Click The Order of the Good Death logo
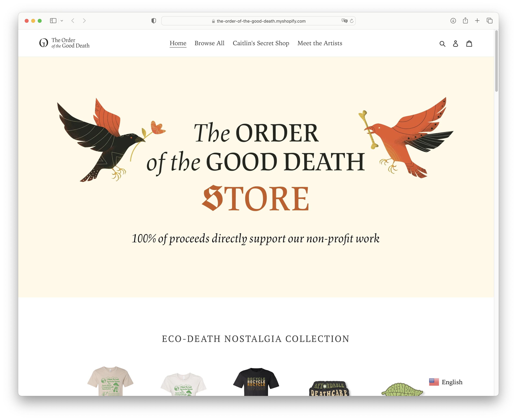Image resolution: width=517 pixels, height=420 pixels. tap(64, 43)
